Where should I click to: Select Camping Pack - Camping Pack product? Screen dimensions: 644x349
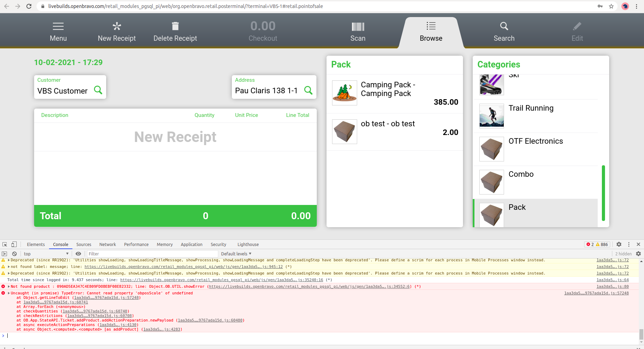(395, 94)
